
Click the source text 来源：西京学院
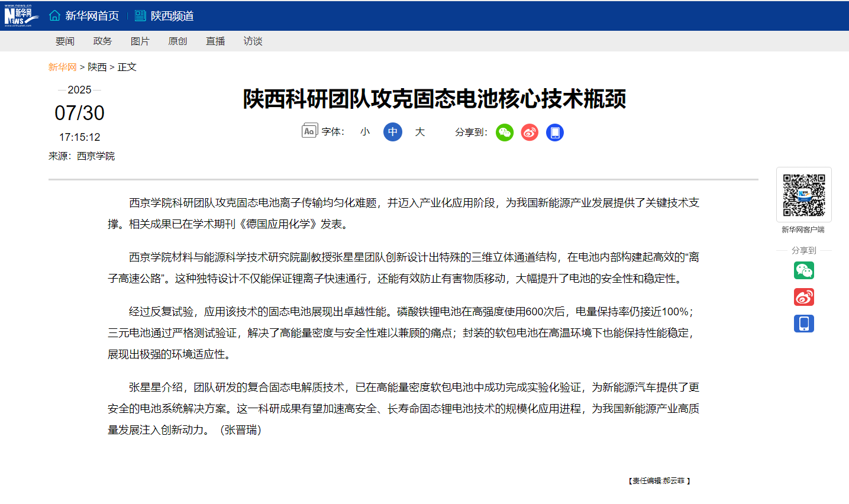(x=82, y=156)
